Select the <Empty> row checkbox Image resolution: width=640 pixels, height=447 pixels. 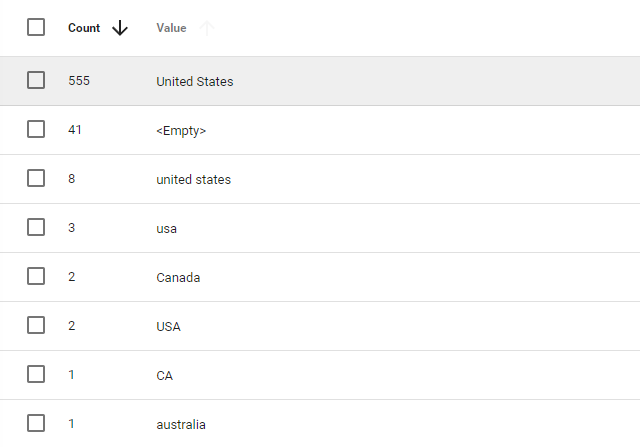[36, 129]
